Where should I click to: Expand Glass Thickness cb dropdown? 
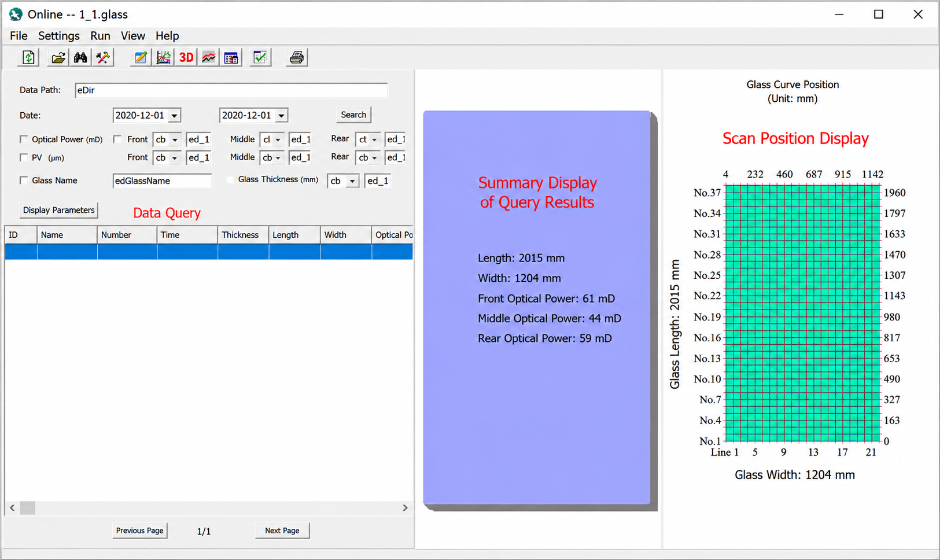(352, 181)
